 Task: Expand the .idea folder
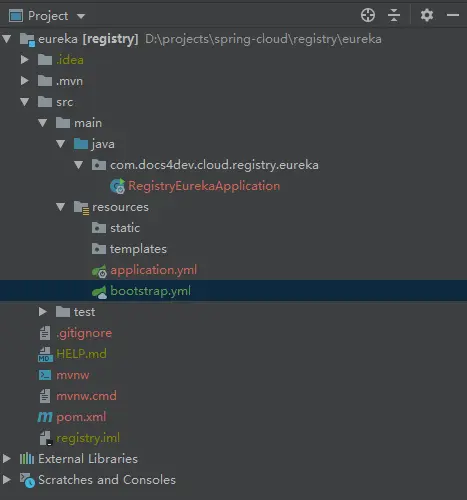(24, 60)
